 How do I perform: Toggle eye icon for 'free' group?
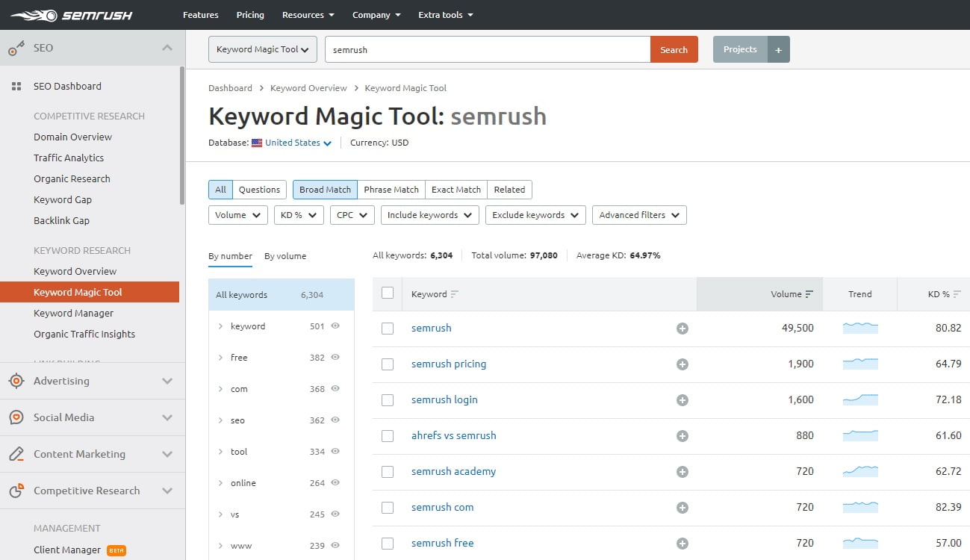(335, 358)
